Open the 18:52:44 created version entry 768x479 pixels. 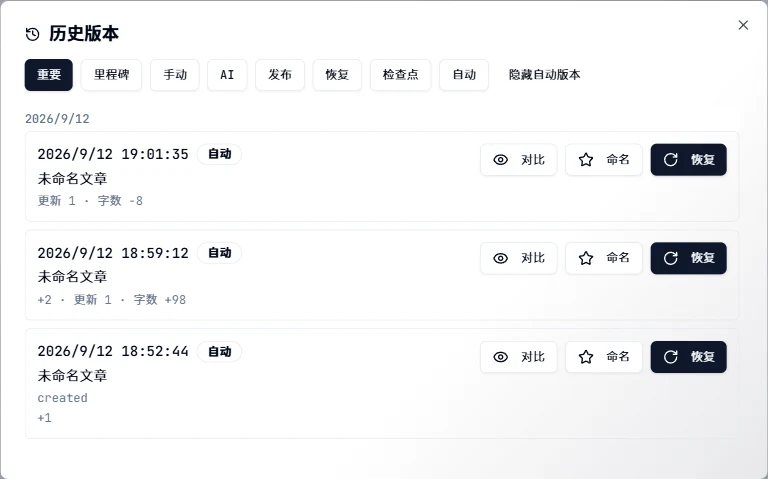coord(382,383)
